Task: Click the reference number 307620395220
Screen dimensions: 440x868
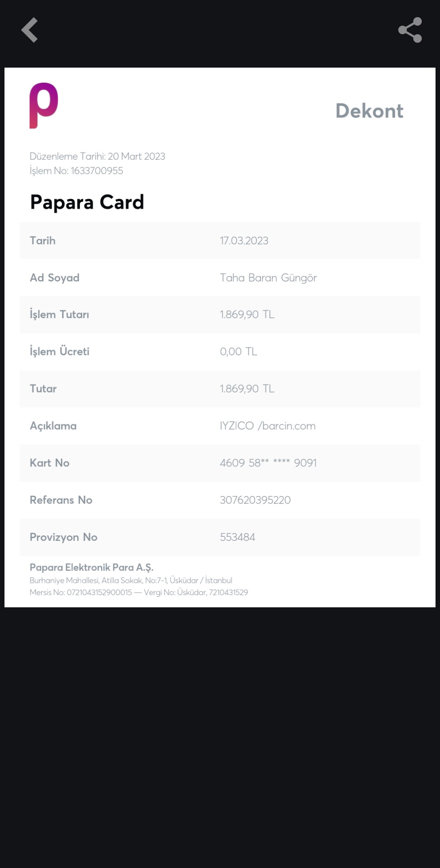Action: 255,500
